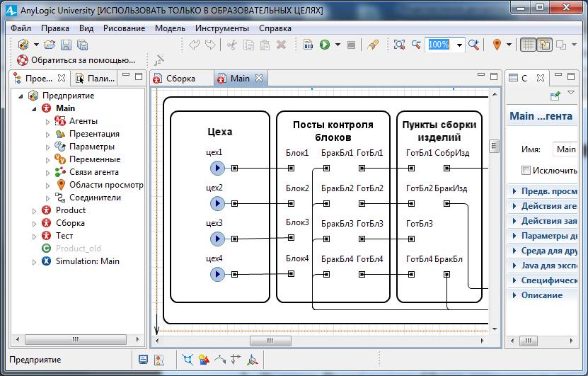The image size is (588, 376).
Task: Expand the Агенты tree node
Action: coord(47,122)
